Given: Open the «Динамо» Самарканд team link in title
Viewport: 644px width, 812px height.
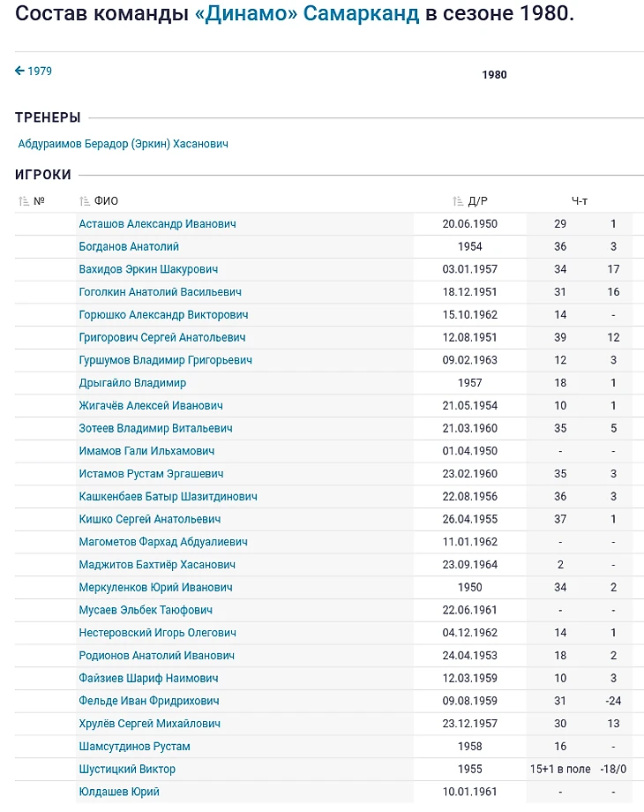Looking at the screenshot, I should pos(306,15).
